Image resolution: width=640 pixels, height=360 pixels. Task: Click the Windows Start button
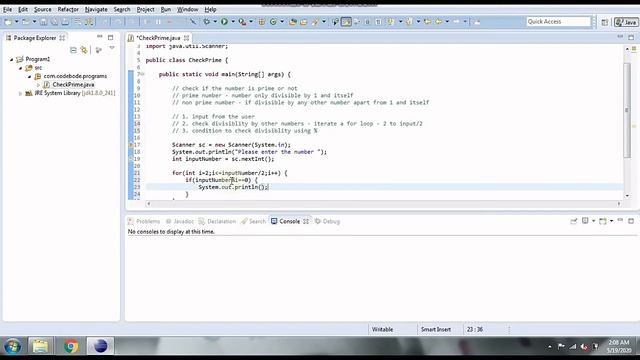pos(12,347)
